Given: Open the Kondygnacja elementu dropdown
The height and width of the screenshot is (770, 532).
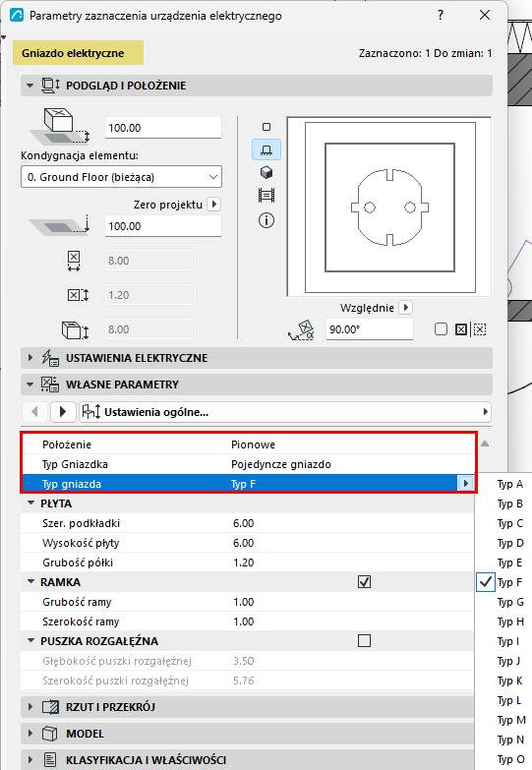Looking at the screenshot, I should coord(121,177).
